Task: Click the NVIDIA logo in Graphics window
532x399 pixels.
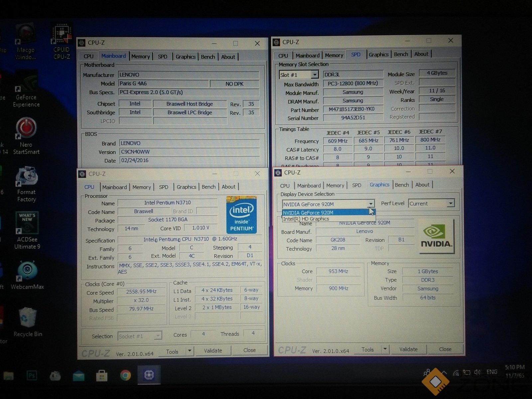Action: point(436,237)
